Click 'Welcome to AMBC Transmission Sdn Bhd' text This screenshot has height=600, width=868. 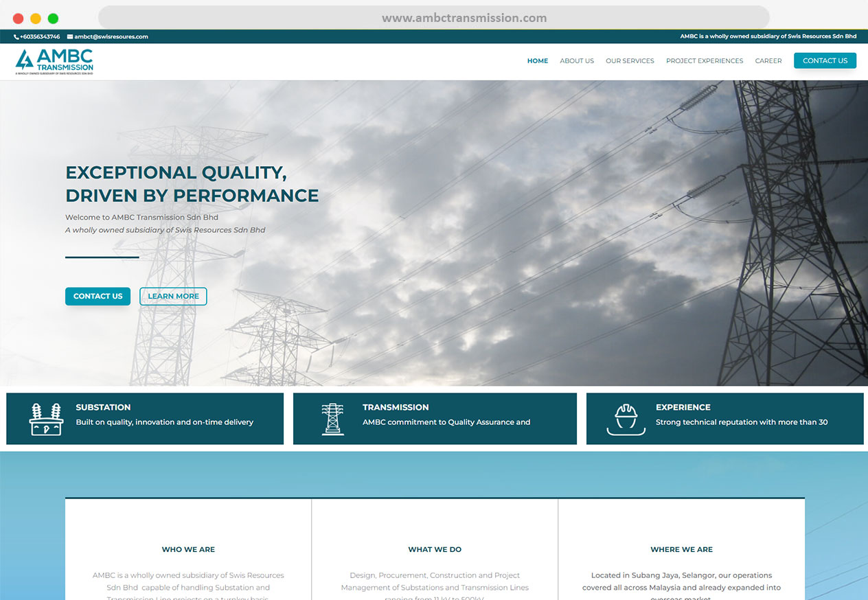(141, 218)
